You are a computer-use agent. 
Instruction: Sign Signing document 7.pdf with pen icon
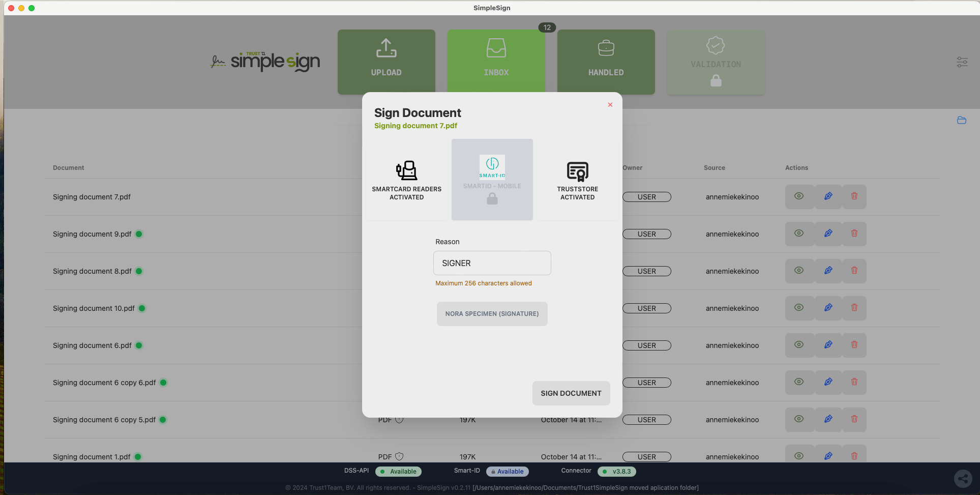click(x=828, y=196)
